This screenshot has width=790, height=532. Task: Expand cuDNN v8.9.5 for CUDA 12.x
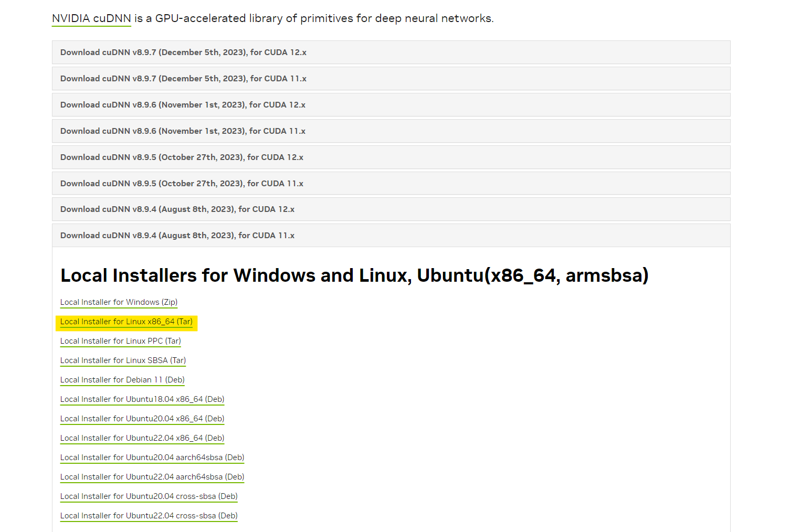391,157
